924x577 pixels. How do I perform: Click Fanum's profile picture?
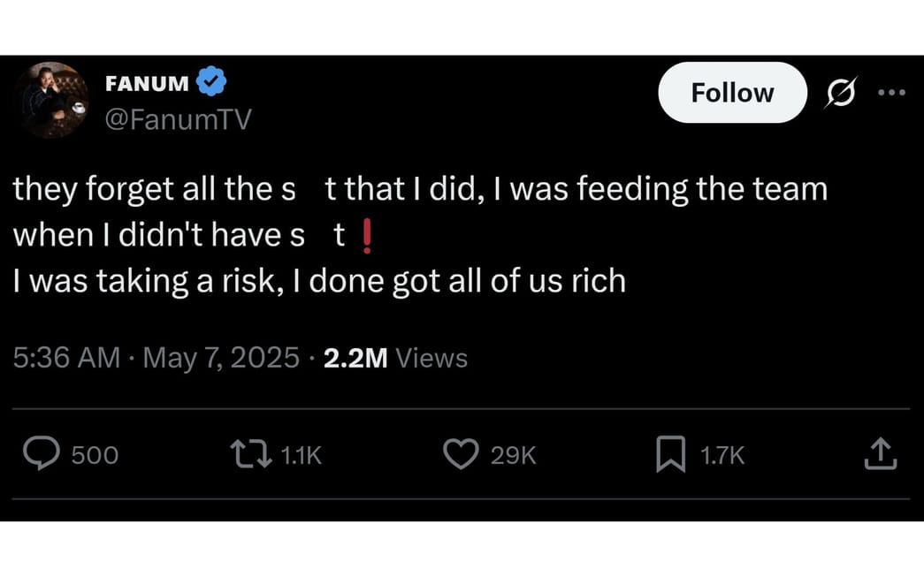pos(51,99)
